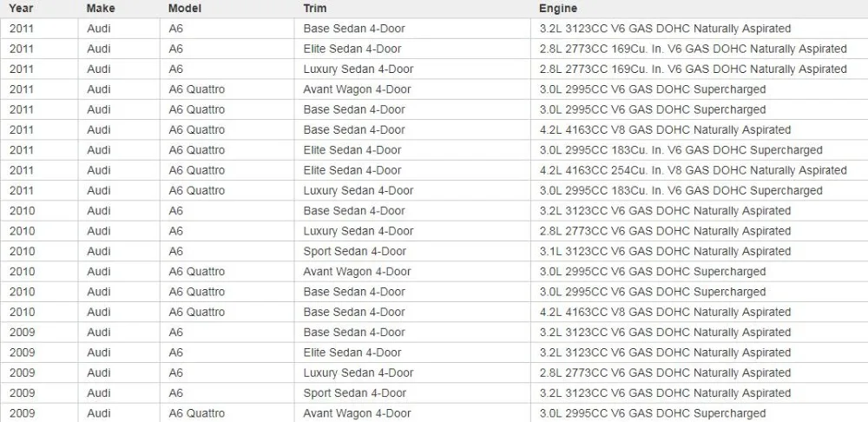Click the Model column header

coord(227,9)
